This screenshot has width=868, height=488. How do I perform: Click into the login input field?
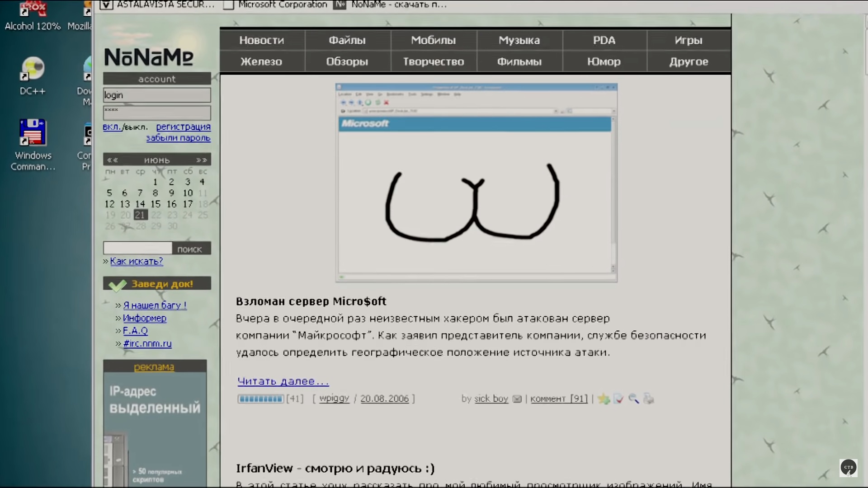[x=157, y=95]
